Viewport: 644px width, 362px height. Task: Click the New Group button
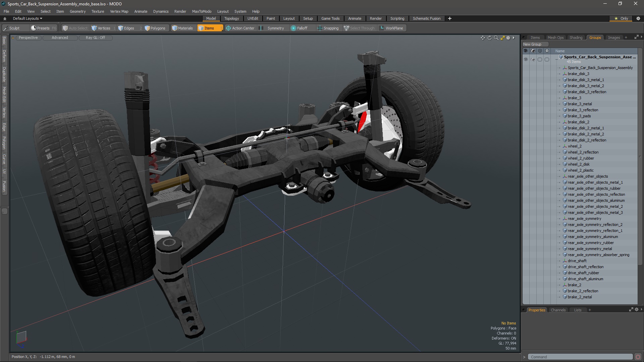coord(532,44)
